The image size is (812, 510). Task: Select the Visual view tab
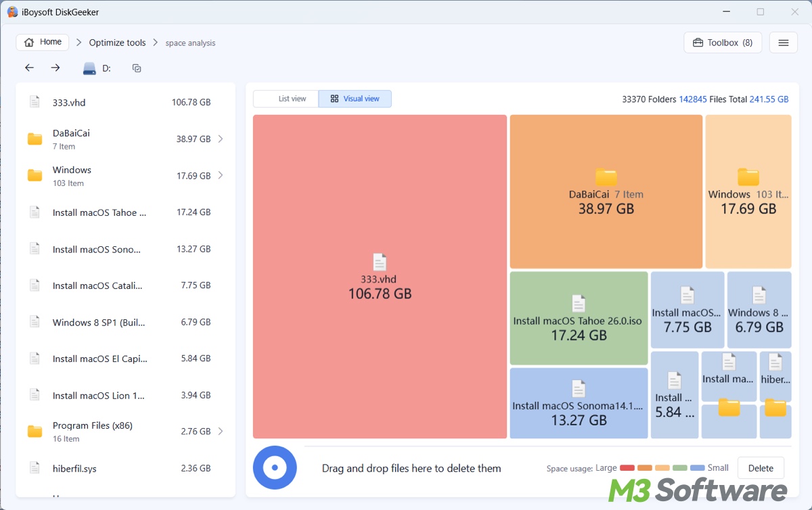tap(355, 99)
